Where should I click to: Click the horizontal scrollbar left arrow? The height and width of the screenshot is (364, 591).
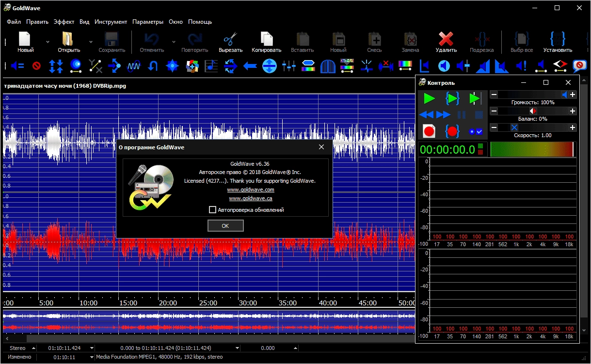point(6,338)
